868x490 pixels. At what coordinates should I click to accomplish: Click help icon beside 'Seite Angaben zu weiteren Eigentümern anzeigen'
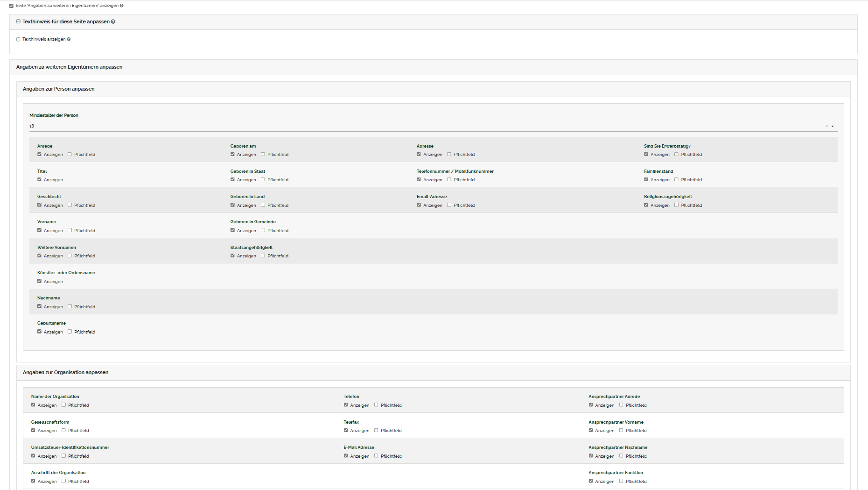122,6
